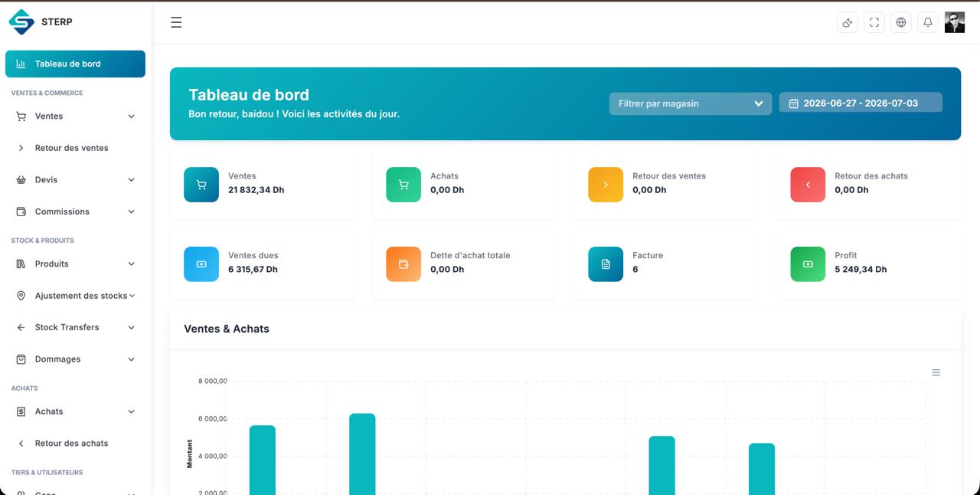The image size is (980, 495).
Task: Click the Commissions wallet icon in sidebar
Action: pos(21,211)
